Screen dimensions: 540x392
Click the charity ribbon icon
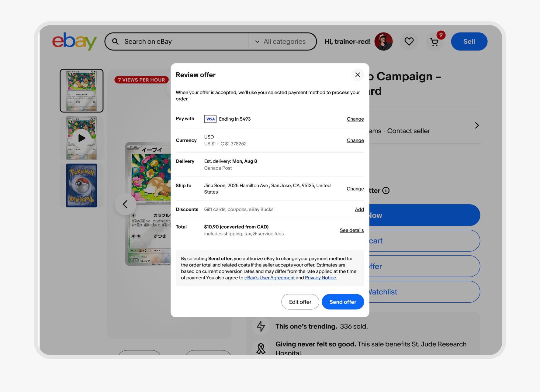click(x=261, y=348)
